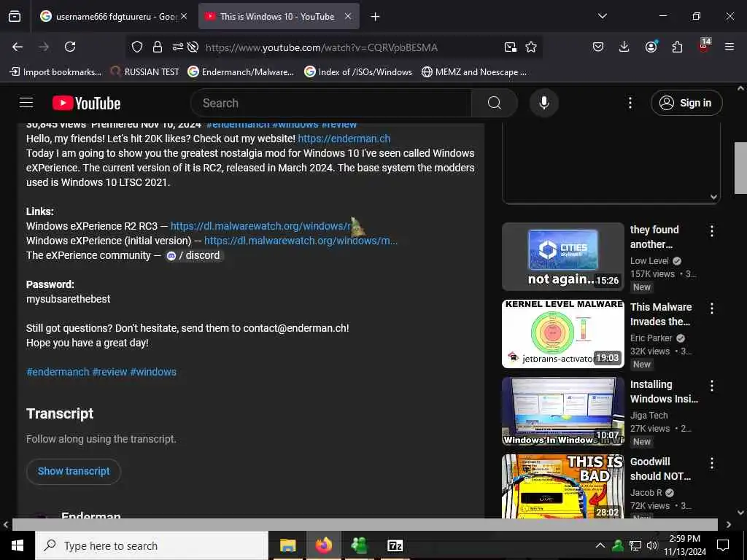Open Import bookmarks bookmark item
The width and height of the screenshot is (747, 560).
coord(55,72)
